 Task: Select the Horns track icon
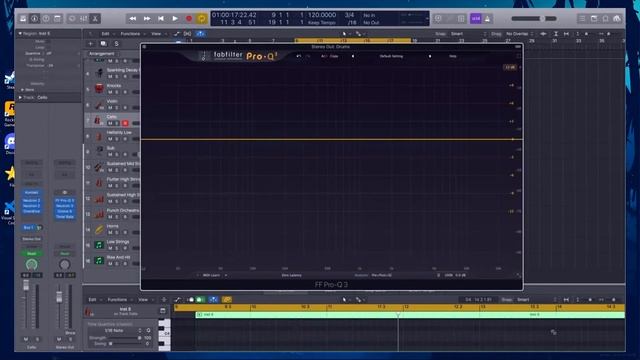point(99,229)
